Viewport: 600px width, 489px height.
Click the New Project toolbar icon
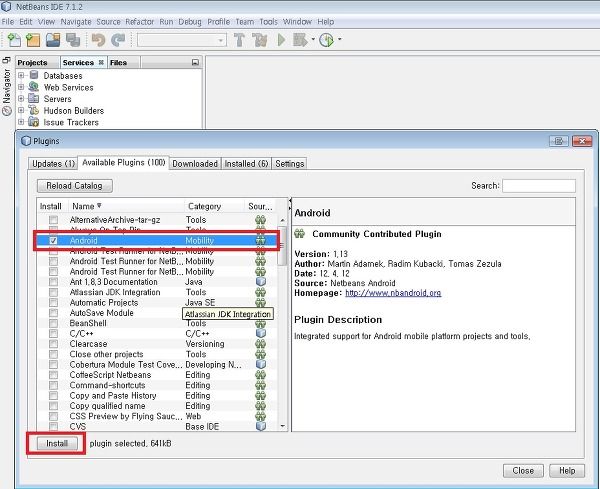33,40
